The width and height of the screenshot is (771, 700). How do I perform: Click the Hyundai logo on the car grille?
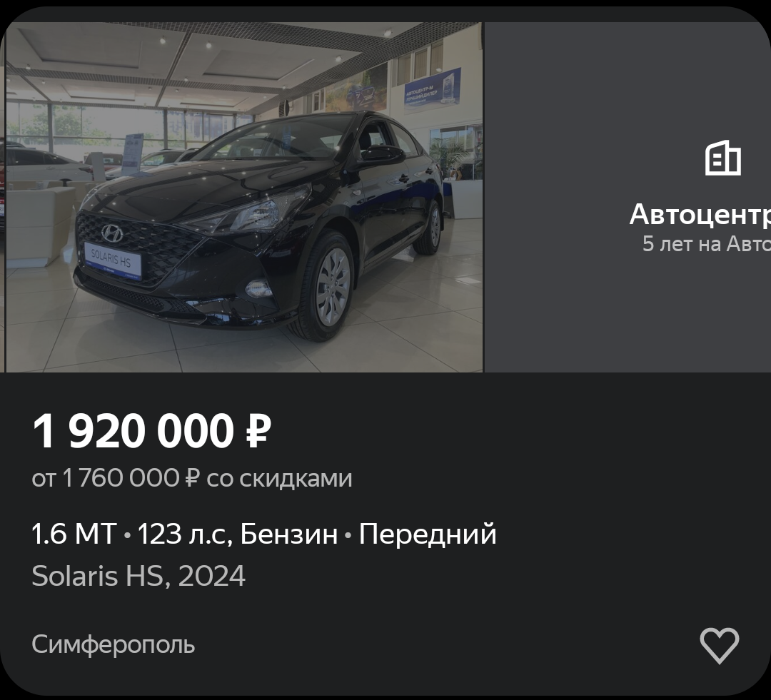tap(112, 233)
